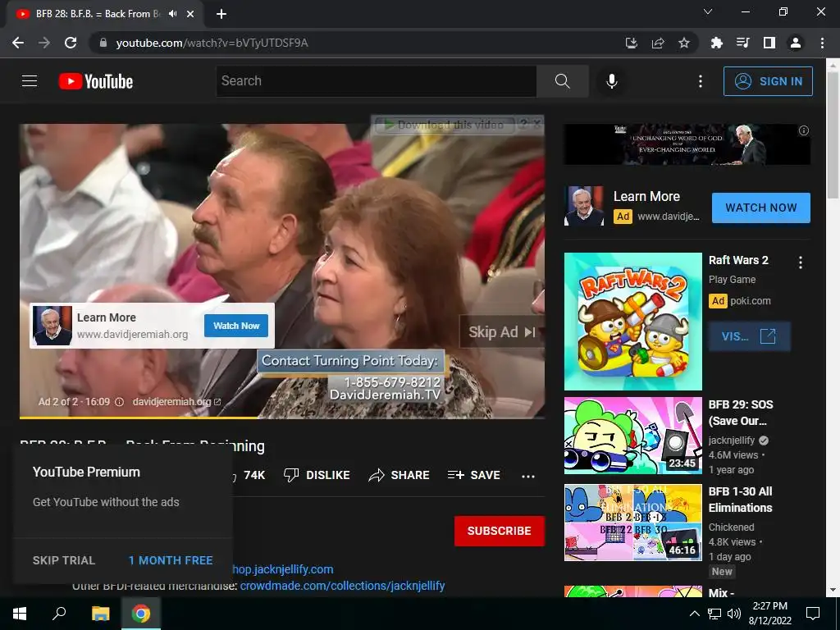
Task: Open a new tab with the plus button
Action: point(221,14)
